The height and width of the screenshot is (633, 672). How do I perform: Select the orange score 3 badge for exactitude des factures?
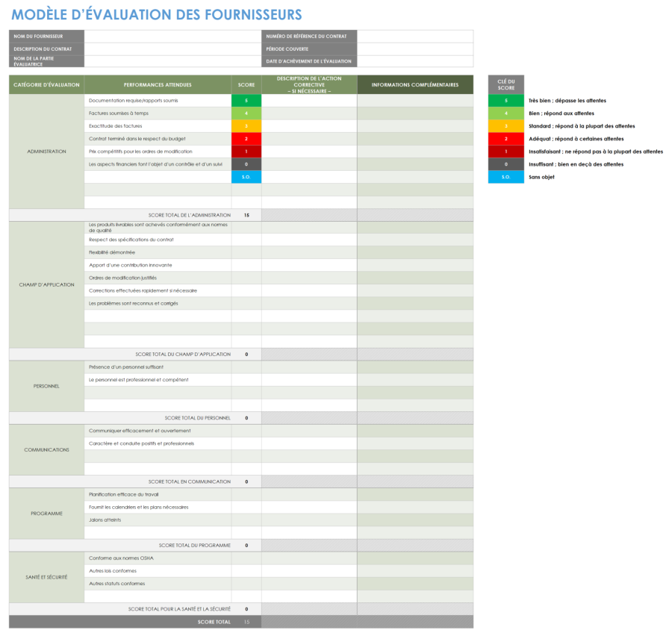coord(246,125)
